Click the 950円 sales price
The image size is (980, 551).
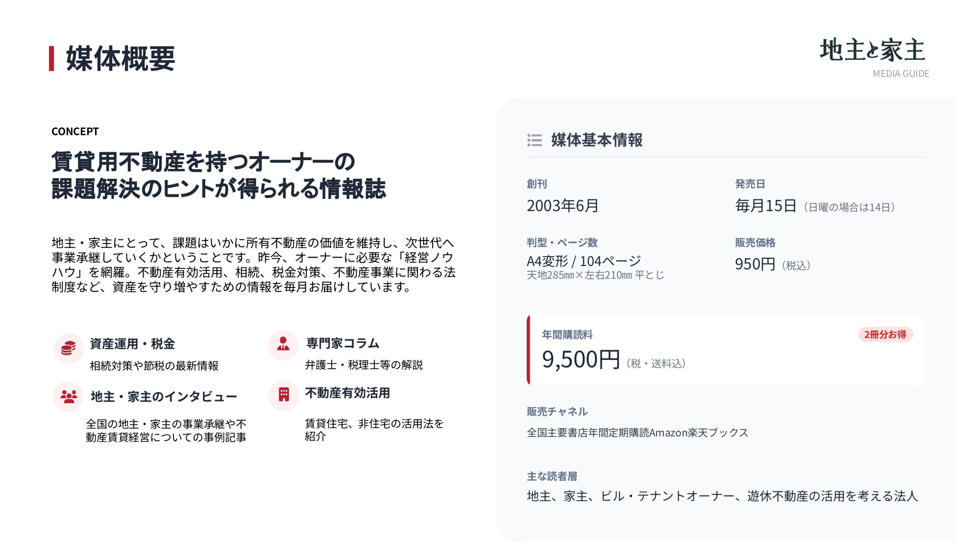[755, 264]
